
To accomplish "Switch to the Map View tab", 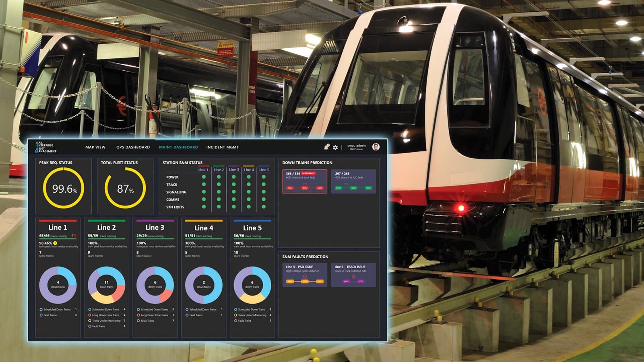I will click(95, 147).
